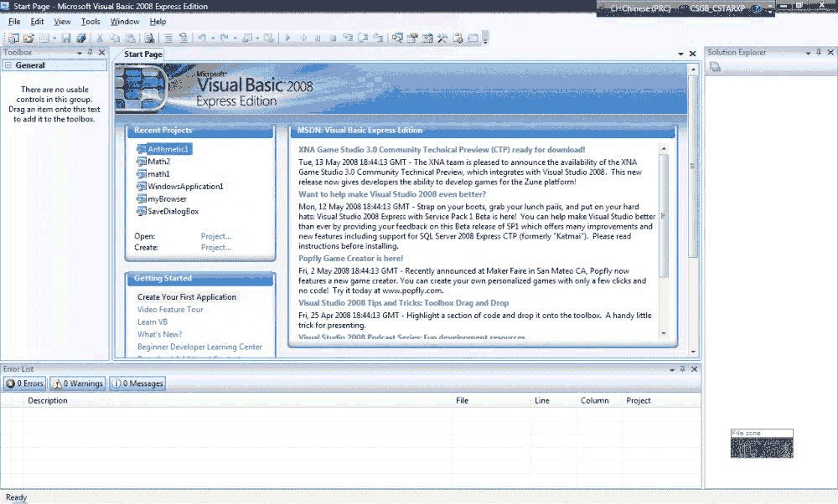Viewport: 838px width, 504px height.
Task: Click the Copy toolbar icon
Action: pyautogui.click(x=115, y=38)
